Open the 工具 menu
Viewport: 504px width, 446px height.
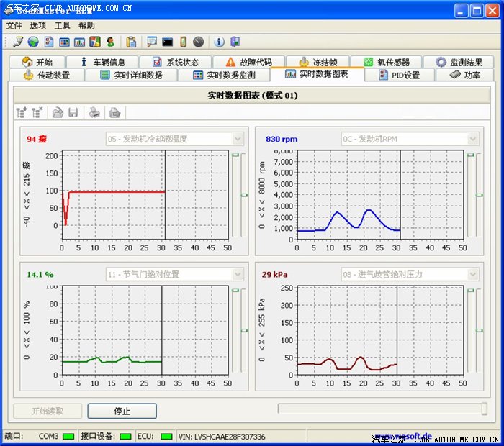[63, 25]
